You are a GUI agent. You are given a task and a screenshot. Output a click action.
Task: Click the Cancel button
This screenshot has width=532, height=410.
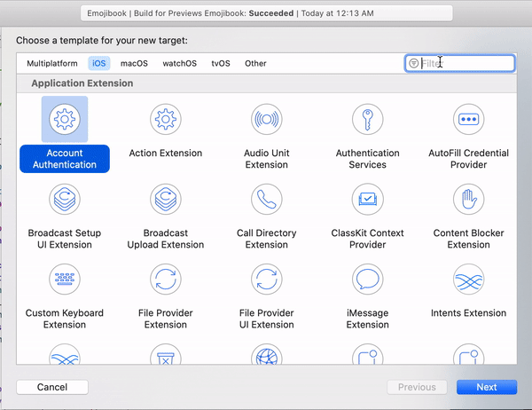(x=52, y=387)
